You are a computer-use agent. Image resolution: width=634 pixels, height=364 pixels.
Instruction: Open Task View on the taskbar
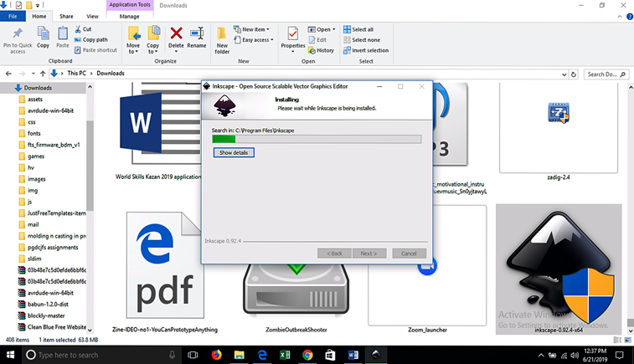[x=193, y=355]
